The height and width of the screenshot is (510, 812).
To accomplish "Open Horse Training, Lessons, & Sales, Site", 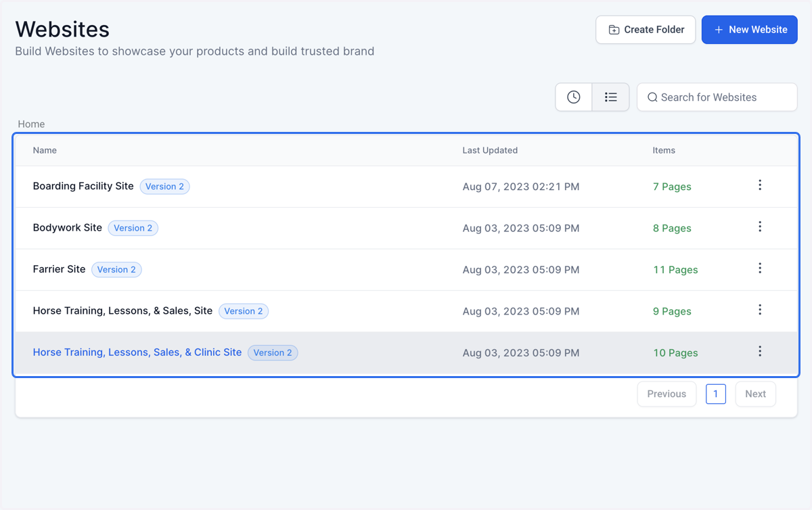I will point(122,310).
